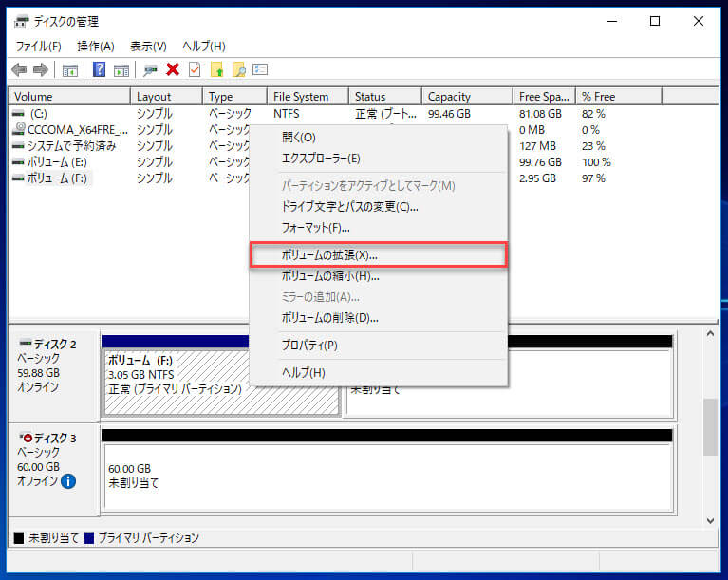Sort by the Capacity column header
728x580 pixels.
pos(449,96)
